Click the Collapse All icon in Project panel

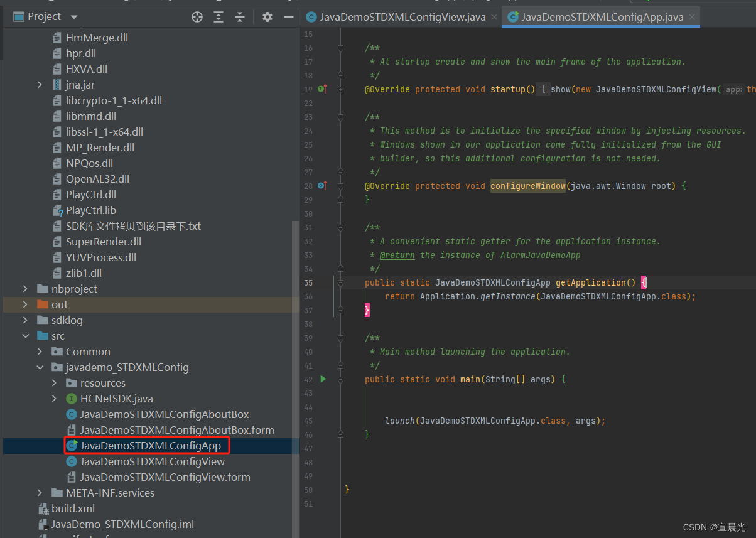point(239,17)
